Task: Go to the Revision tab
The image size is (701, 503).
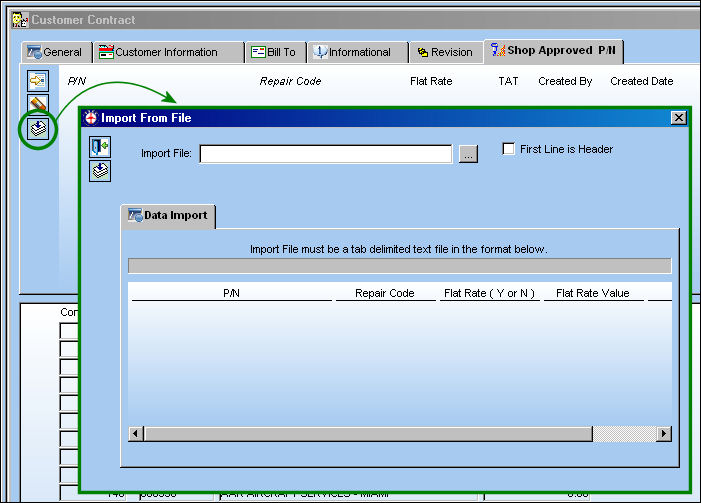Action: 446,52
